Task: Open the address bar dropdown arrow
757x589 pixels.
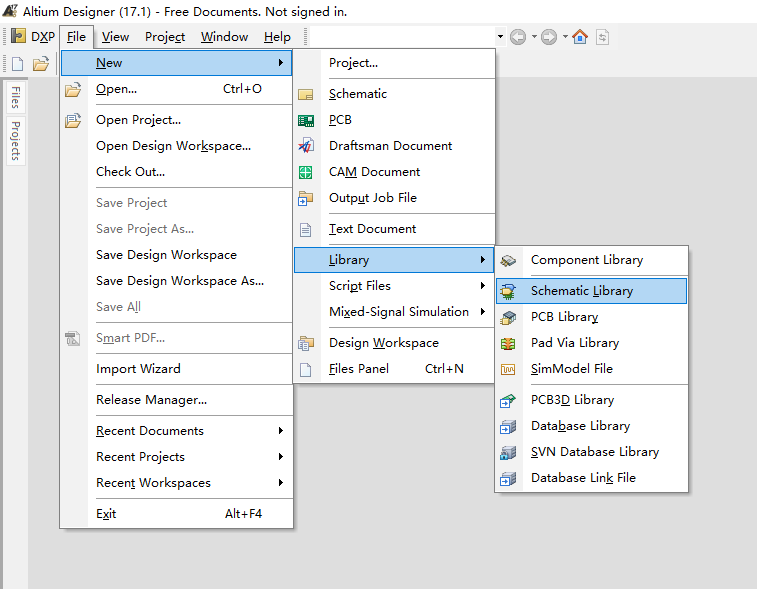Action: (x=501, y=37)
